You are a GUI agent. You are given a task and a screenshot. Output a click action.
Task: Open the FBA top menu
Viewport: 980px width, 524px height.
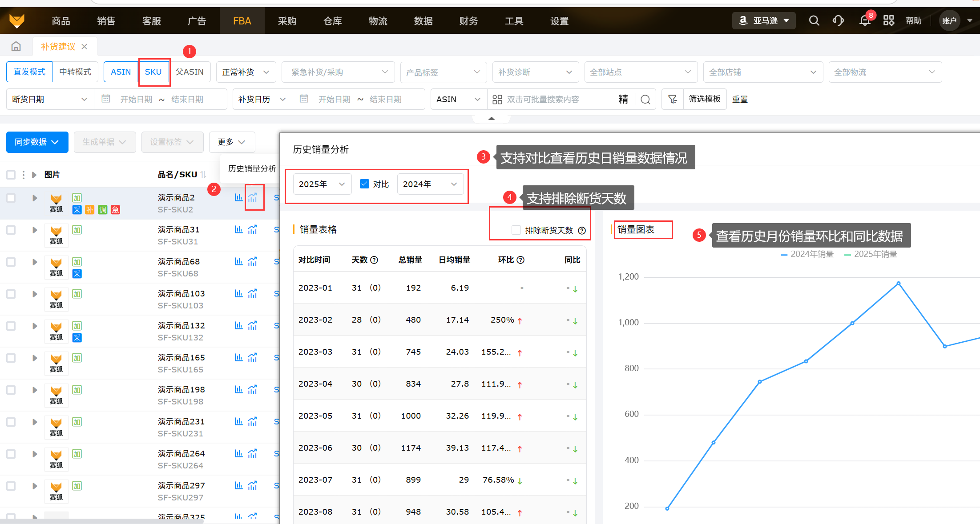pyautogui.click(x=242, y=21)
